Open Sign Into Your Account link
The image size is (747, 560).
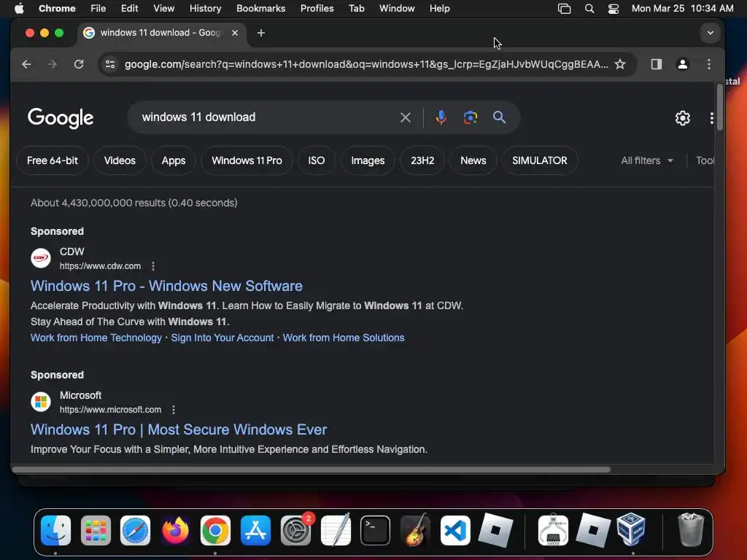point(222,338)
